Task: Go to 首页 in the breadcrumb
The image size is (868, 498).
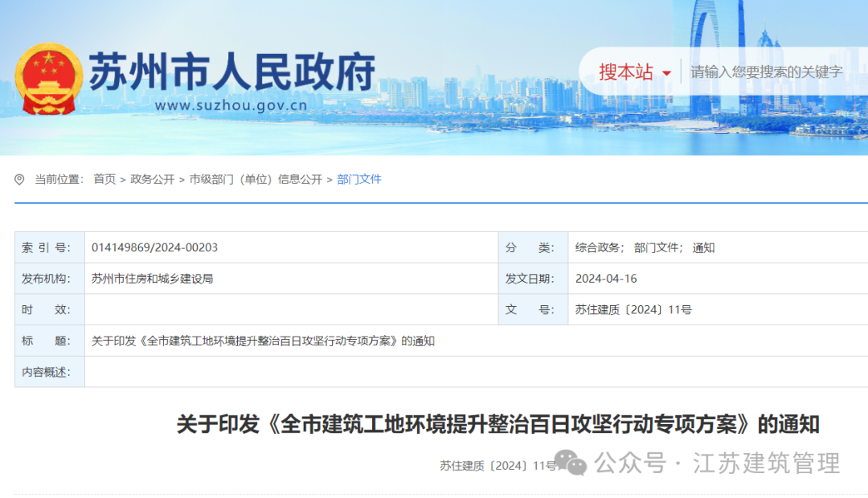Action: coord(104,179)
